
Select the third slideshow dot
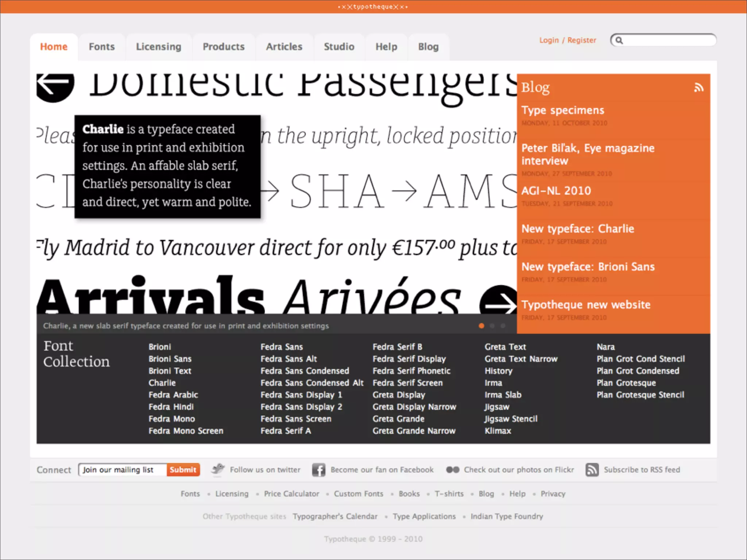click(503, 326)
